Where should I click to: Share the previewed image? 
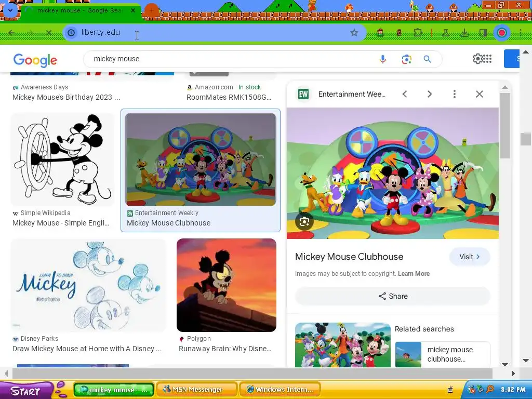coord(393,296)
